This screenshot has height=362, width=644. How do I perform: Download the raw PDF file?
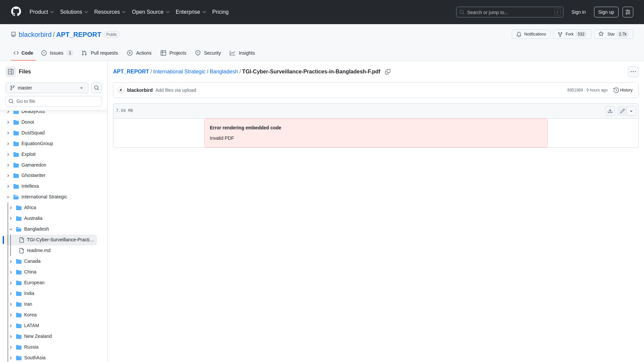coord(610,111)
